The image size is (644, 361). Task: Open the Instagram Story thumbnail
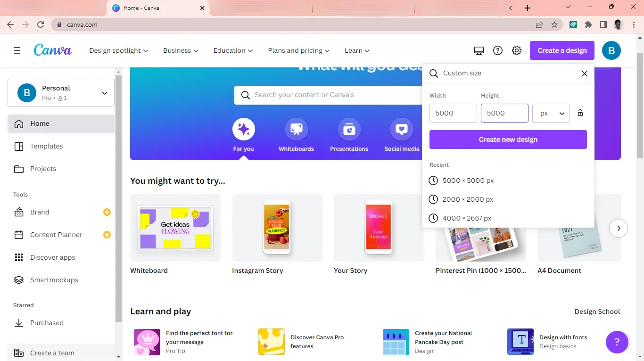[x=277, y=228]
